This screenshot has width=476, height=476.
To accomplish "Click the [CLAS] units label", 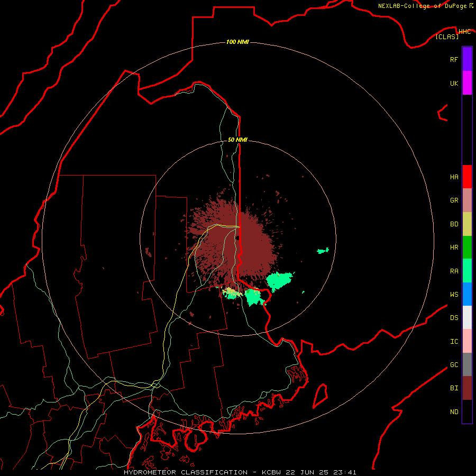I will 447,36.
